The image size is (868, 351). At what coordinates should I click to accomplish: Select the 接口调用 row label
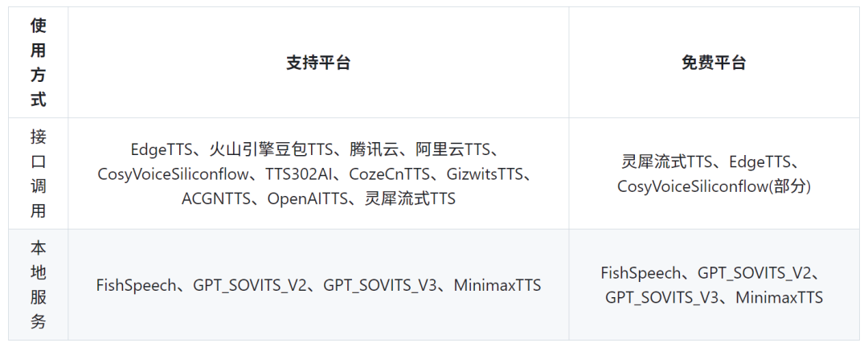coord(39,173)
